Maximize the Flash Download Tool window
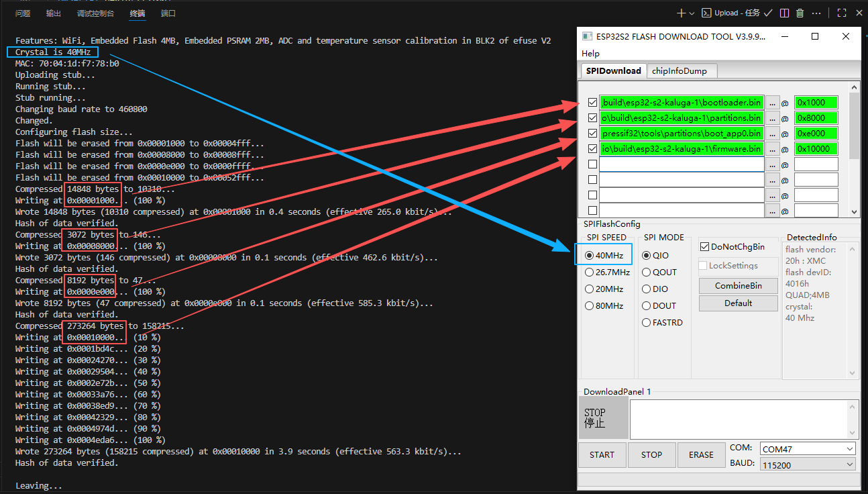Screen dimensions: 868x494 coord(815,36)
